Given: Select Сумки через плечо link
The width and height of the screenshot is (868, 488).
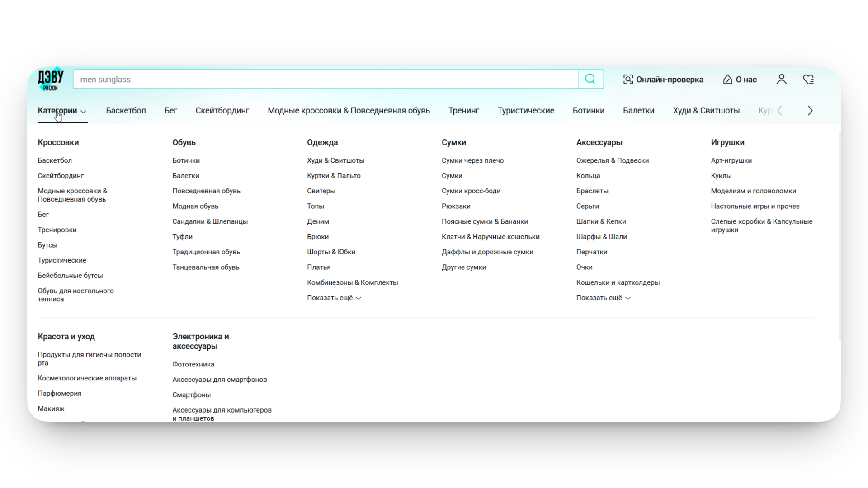Looking at the screenshot, I should pyautogui.click(x=472, y=160).
